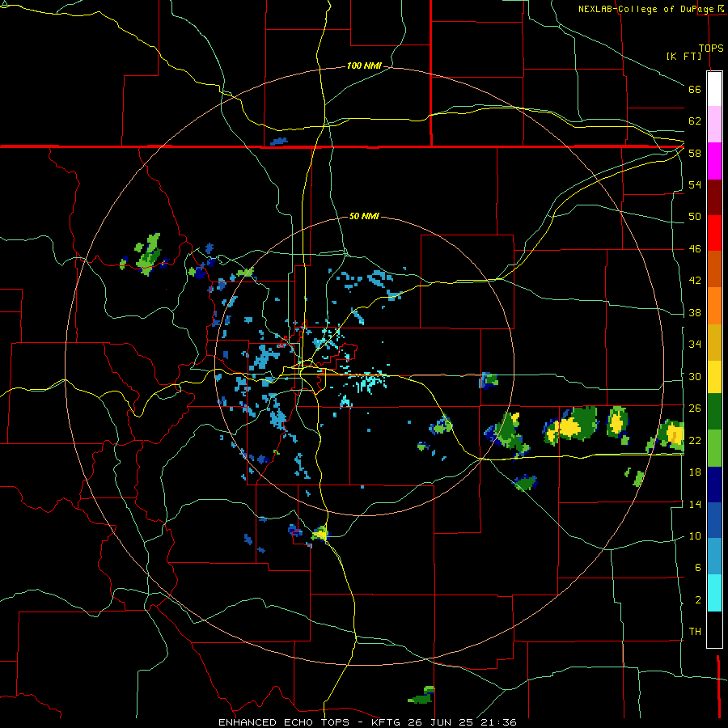Click the "6" scale label

(x=697, y=568)
